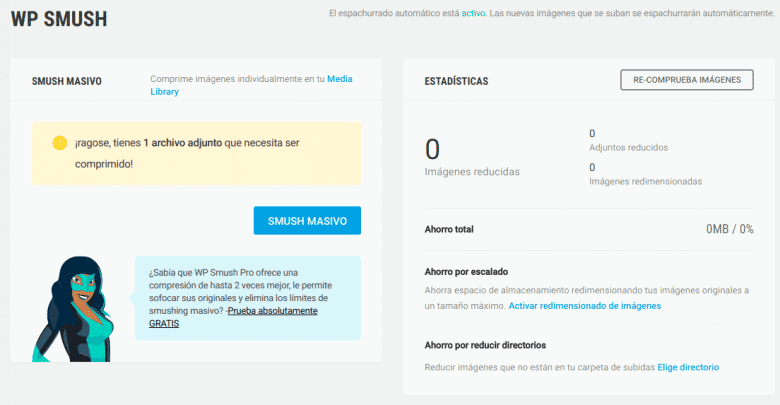This screenshot has width=780, height=405.
Task: Click the 'Ahorro por escalado' heading
Action: click(466, 272)
